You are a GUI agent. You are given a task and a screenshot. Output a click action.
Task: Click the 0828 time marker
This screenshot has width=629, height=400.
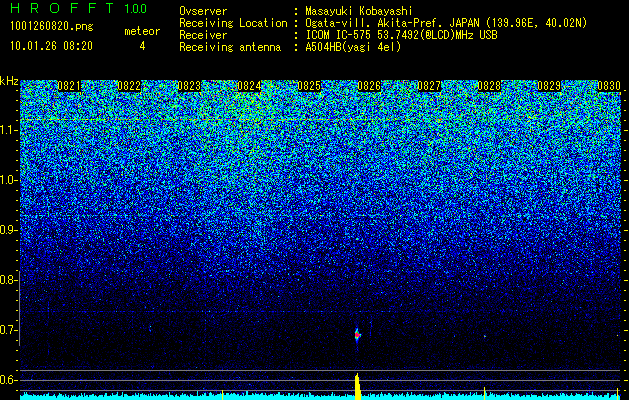click(x=489, y=86)
